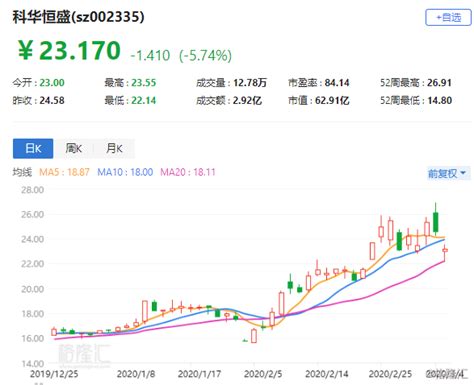Switch to the 月K monthly tab

click(x=114, y=148)
